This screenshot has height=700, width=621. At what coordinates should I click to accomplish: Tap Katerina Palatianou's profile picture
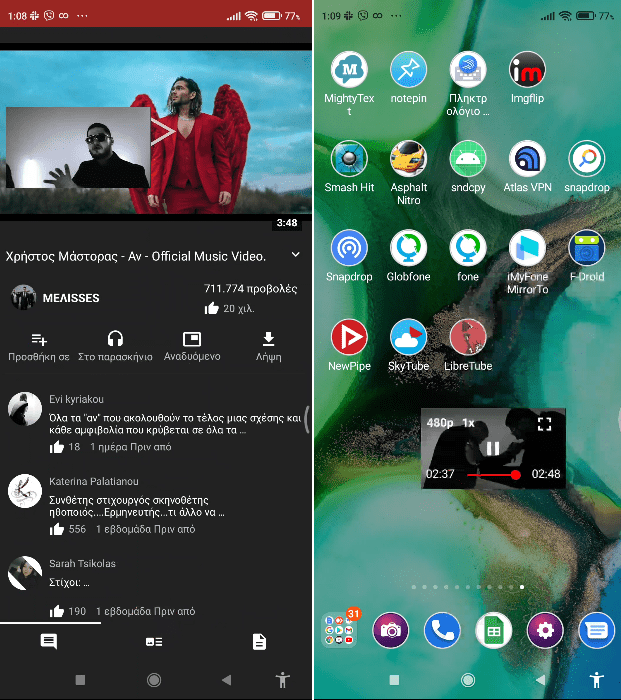25,491
